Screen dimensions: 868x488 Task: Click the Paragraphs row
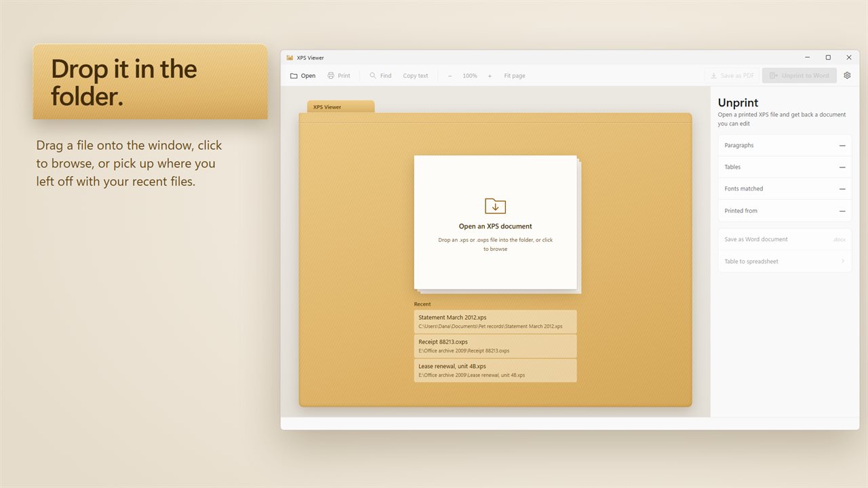pyautogui.click(x=785, y=146)
